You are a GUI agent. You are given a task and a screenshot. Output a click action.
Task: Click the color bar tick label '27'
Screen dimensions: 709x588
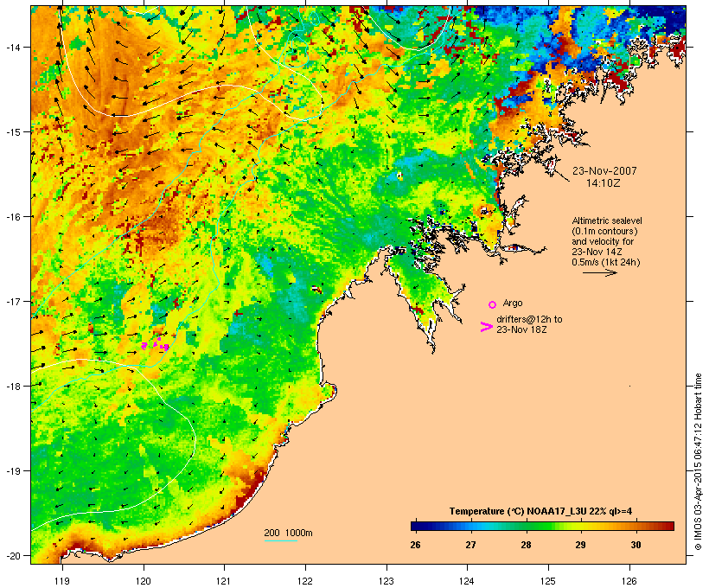point(470,545)
